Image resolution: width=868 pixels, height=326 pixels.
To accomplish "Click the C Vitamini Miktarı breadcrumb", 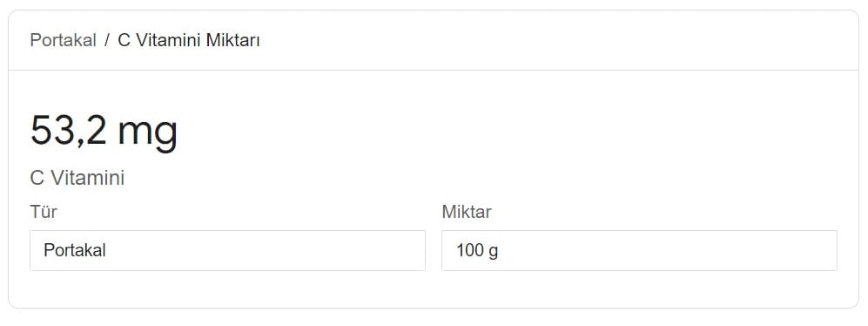I will 189,40.
